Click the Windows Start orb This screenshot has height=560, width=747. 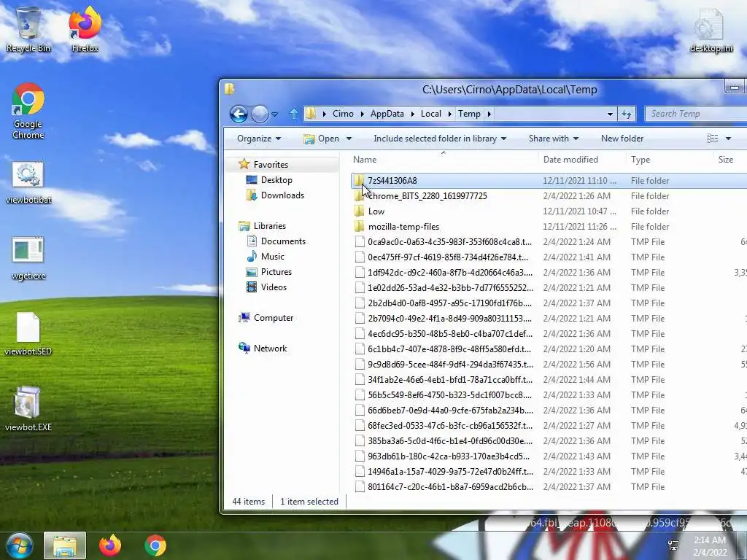(19, 545)
